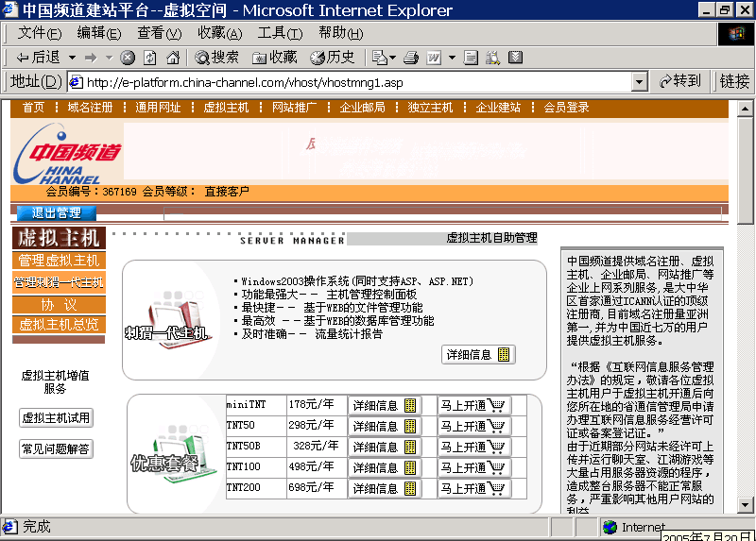Select 虚拟主机总览 in the sidebar
The width and height of the screenshot is (756, 541).
[59, 325]
